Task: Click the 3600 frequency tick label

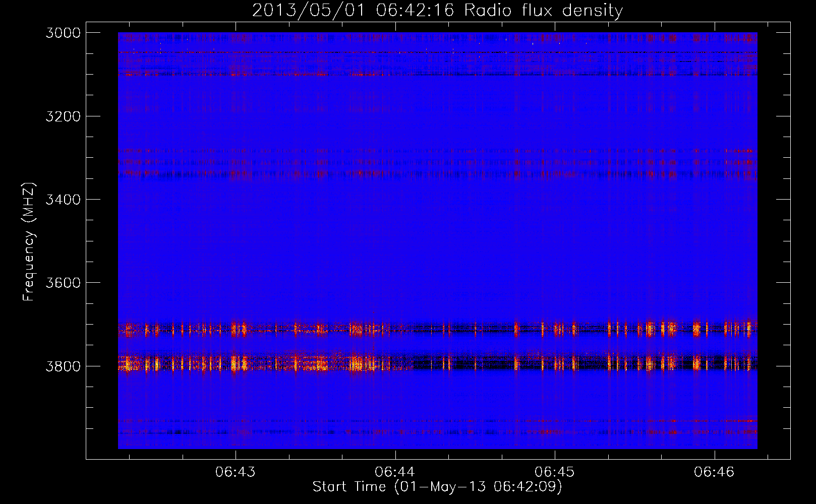Action: [x=63, y=283]
